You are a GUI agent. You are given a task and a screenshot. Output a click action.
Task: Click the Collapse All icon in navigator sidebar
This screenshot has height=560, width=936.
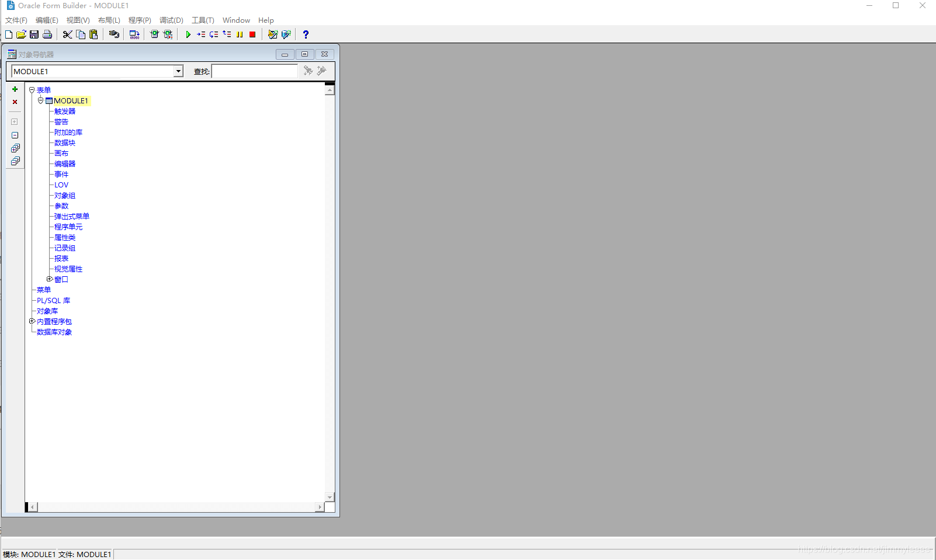click(x=15, y=161)
